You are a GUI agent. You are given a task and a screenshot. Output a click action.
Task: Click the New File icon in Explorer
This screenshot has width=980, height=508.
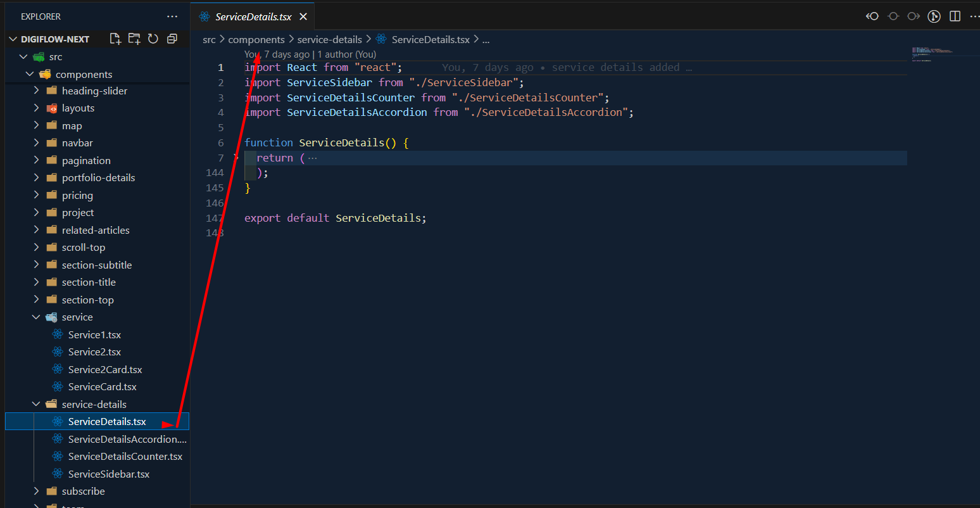[x=115, y=39]
